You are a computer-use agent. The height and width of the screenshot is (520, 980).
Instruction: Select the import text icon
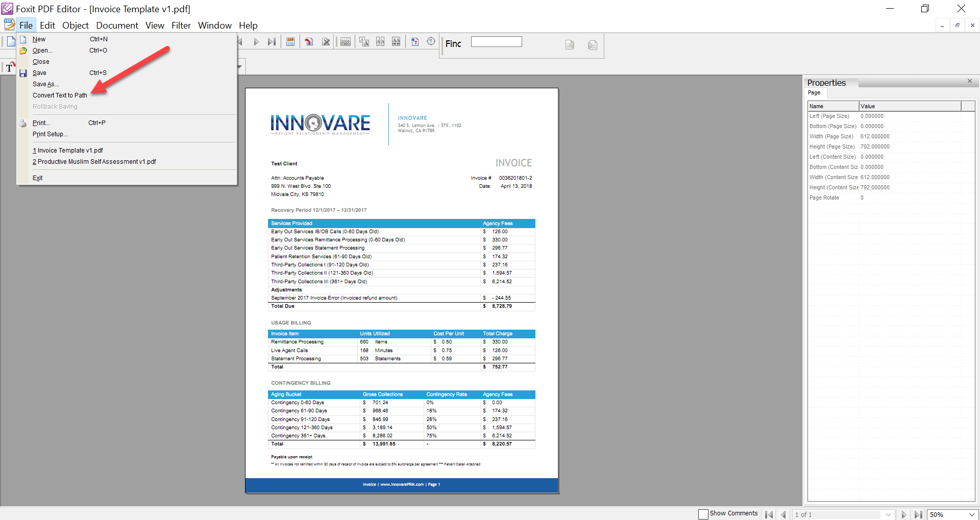tap(415, 42)
